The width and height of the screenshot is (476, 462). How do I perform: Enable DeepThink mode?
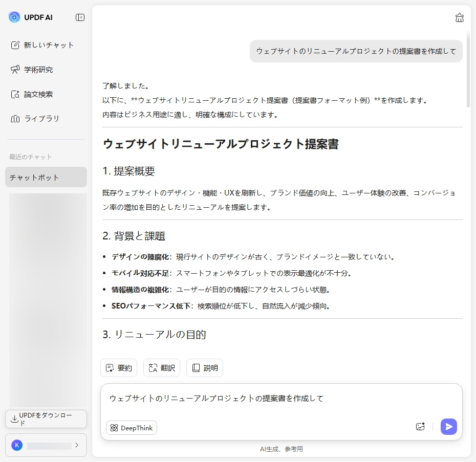coord(131,428)
